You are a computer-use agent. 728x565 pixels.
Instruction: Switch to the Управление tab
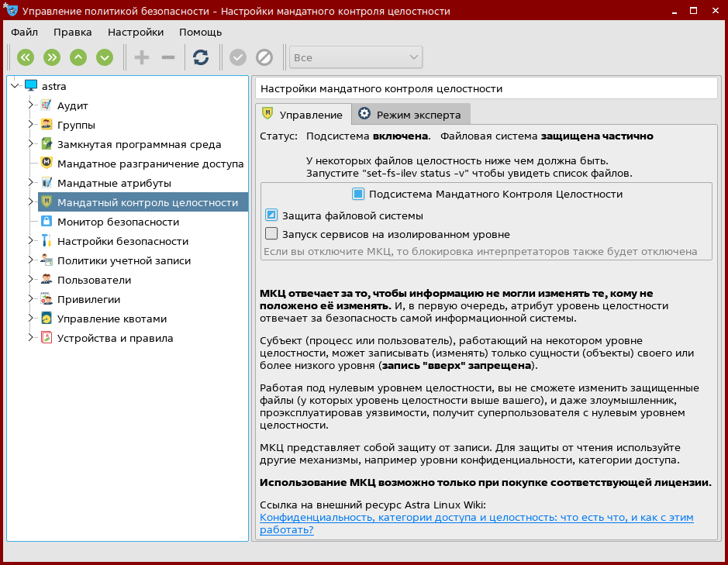click(304, 114)
